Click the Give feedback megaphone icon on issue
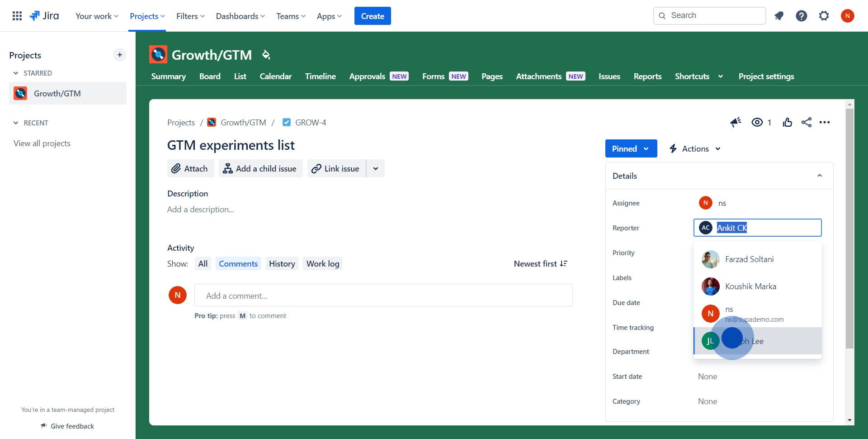 (736, 122)
